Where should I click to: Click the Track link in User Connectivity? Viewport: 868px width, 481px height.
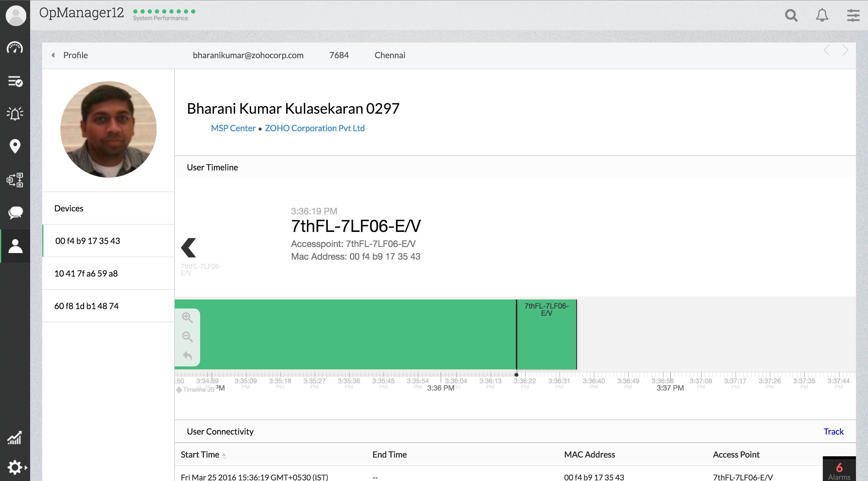(833, 432)
